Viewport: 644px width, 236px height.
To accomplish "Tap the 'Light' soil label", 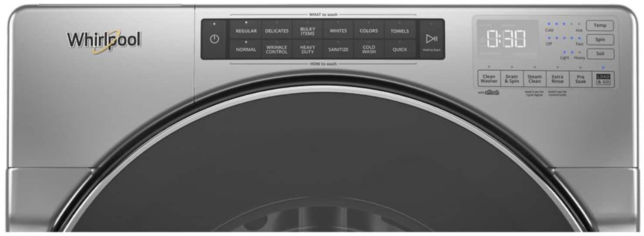I will (564, 58).
